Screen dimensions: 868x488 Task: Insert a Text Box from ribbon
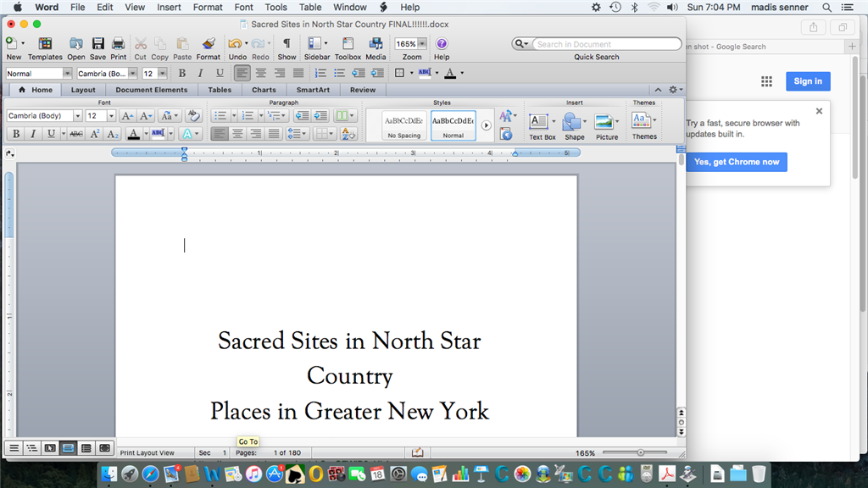click(x=538, y=122)
